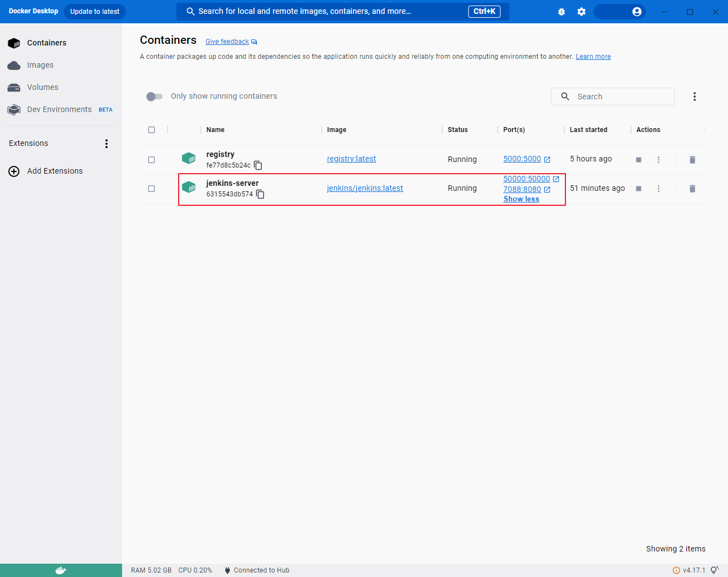Image resolution: width=728 pixels, height=577 pixels.
Task: Click the Update to latest button
Action: pyautogui.click(x=95, y=12)
